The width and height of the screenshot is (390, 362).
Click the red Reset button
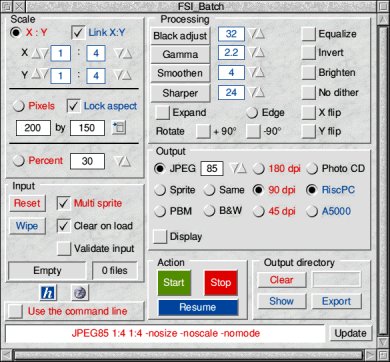(x=27, y=203)
